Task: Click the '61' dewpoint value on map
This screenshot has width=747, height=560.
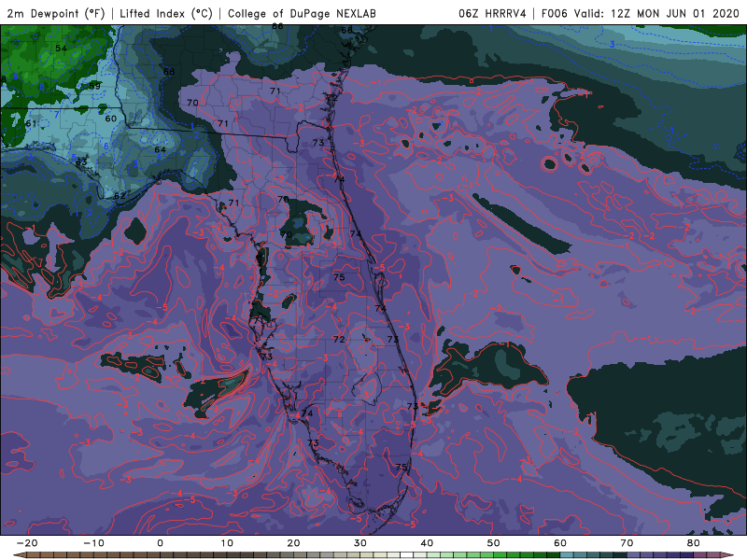Action: point(31,124)
